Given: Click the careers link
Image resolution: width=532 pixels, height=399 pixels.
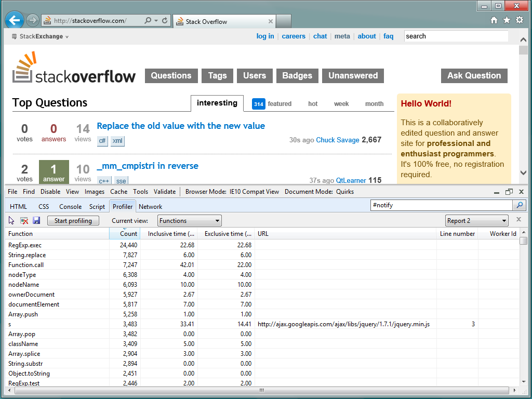Looking at the screenshot, I should (x=294, y=36).
